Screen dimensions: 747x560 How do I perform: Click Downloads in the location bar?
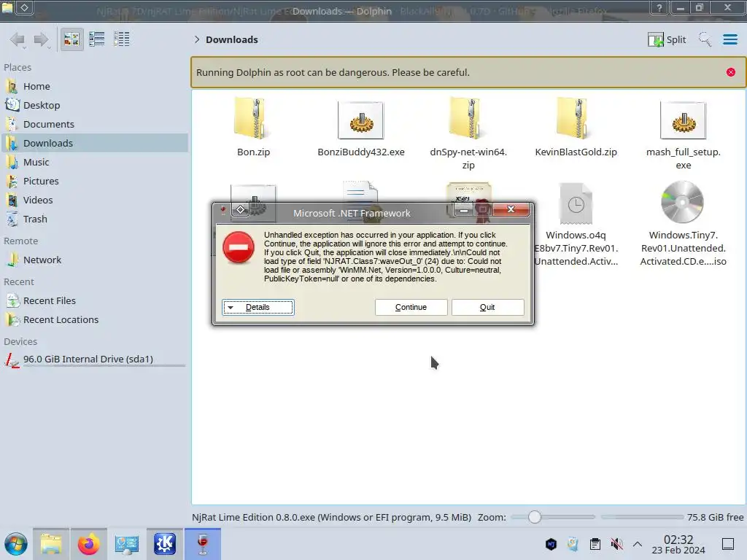pos(231,39)
